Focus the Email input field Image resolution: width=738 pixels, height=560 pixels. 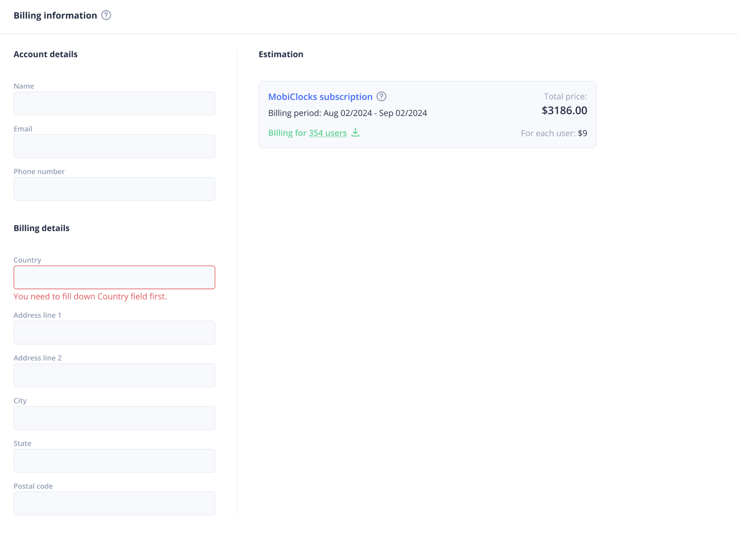point(114,146)
